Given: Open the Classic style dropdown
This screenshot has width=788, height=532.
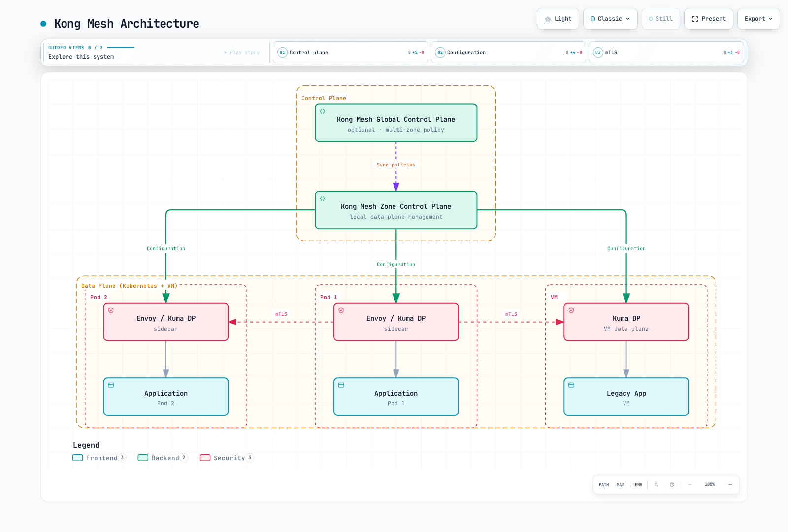Looking at the screenshot, I should pos(610,19).
